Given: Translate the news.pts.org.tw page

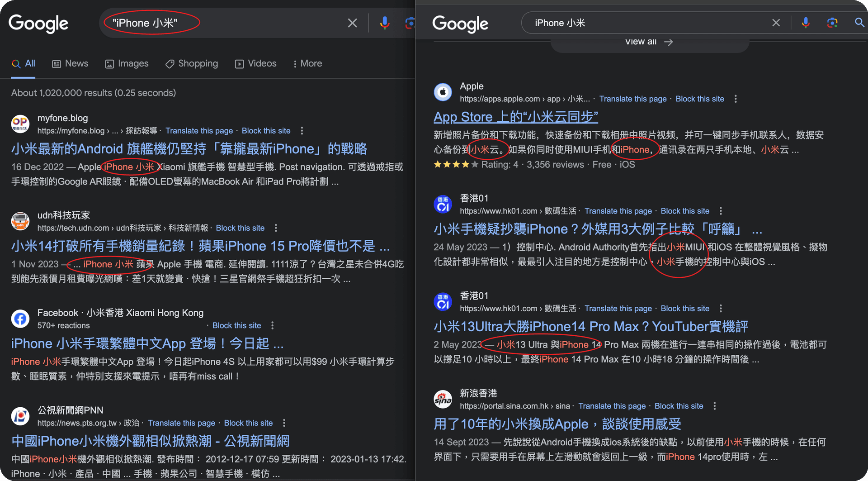Looking at the screenshot, I should pos(181,423).
